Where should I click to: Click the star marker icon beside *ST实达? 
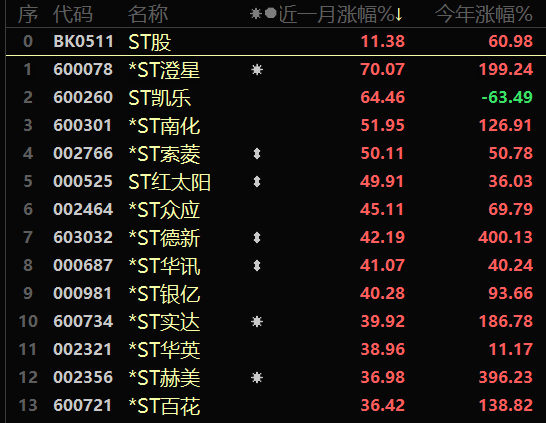pos(257,322)
